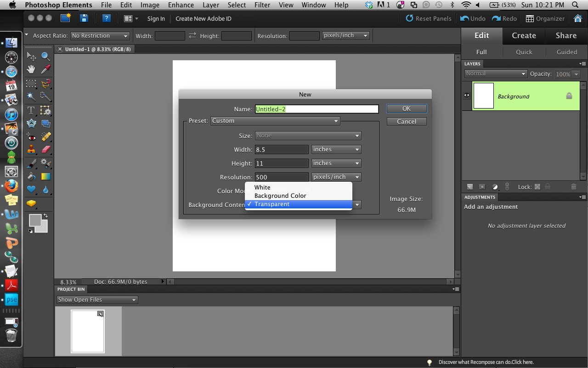Open the Layer menu
The width and height of the screenshot is (588, 368).
[x=211, y=5]
